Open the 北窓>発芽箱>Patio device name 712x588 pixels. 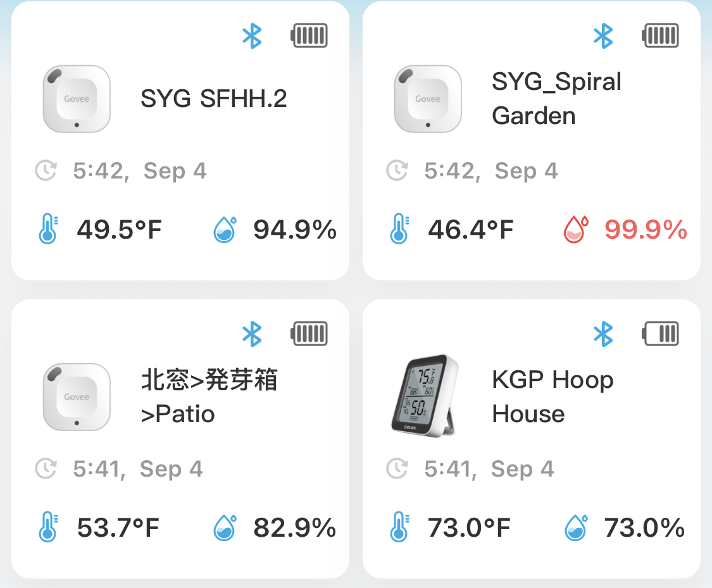[x=209, y=396]
